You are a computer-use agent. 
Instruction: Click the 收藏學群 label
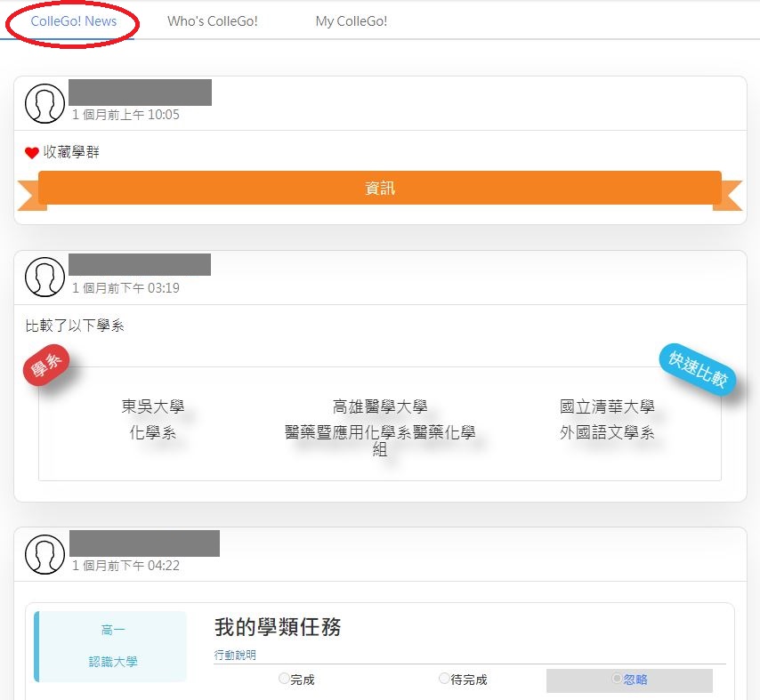pos(71,152)
